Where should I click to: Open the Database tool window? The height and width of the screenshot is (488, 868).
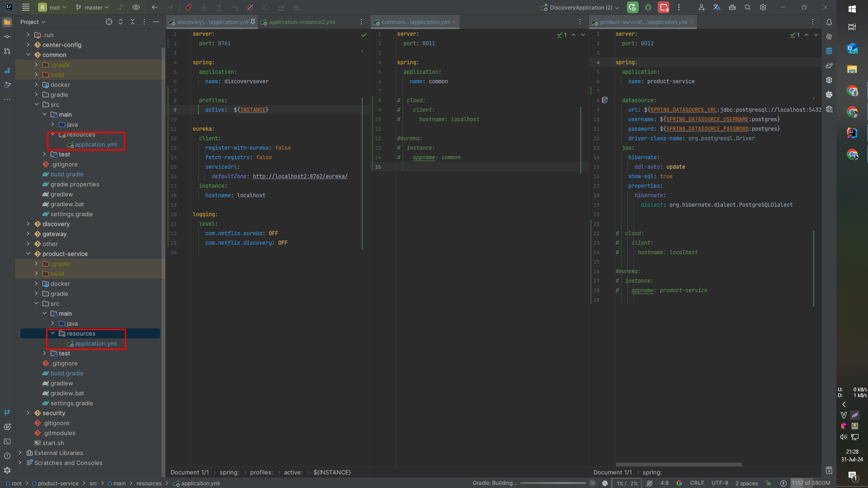click(829, 51)
